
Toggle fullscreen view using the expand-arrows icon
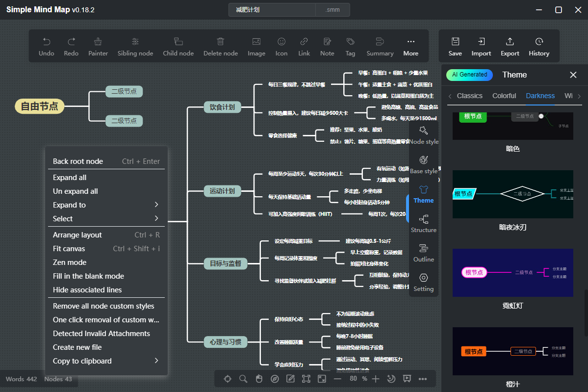click(322, 379)
